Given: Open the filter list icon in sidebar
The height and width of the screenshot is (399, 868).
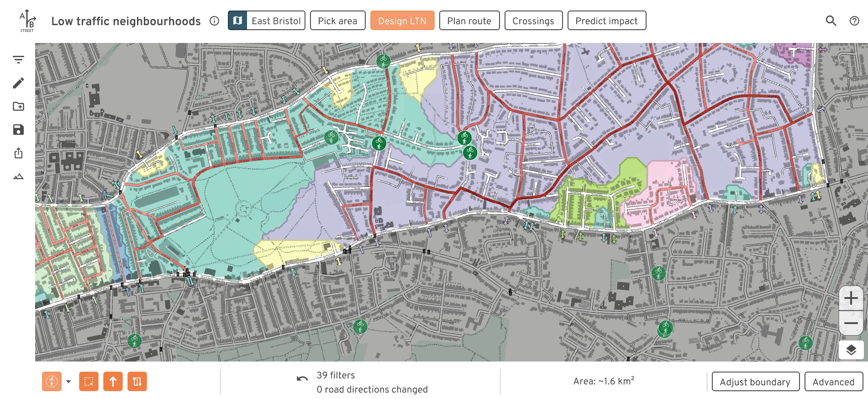Looking at the screenshot, I should coord(18,59).
